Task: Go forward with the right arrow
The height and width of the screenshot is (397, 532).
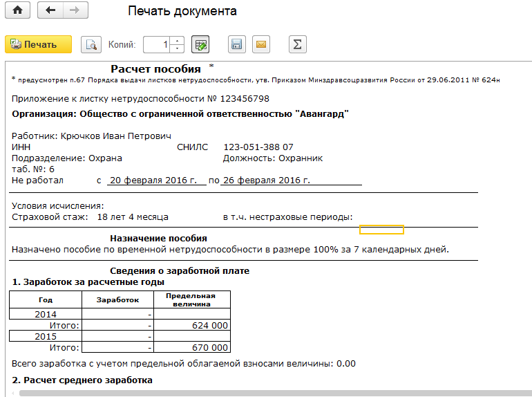Action: point(75,10)
